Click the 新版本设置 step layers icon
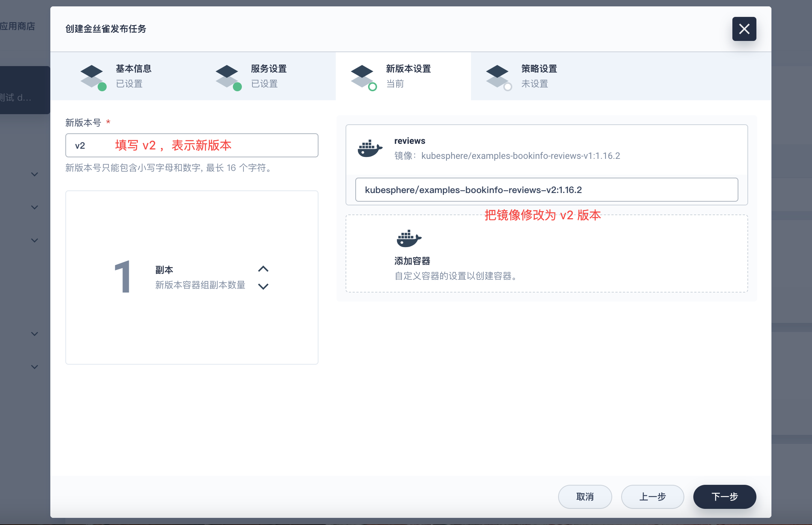812x525 pixels. pos(362,76)
